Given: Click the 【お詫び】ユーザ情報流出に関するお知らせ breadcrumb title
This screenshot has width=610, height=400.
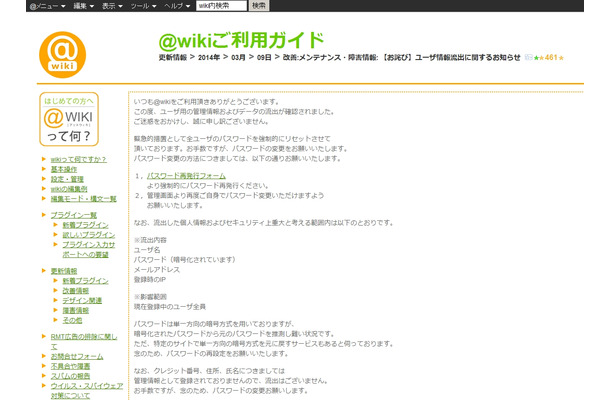Looking at the screenshot, I should pyautogui.click(x=450, y=58).
